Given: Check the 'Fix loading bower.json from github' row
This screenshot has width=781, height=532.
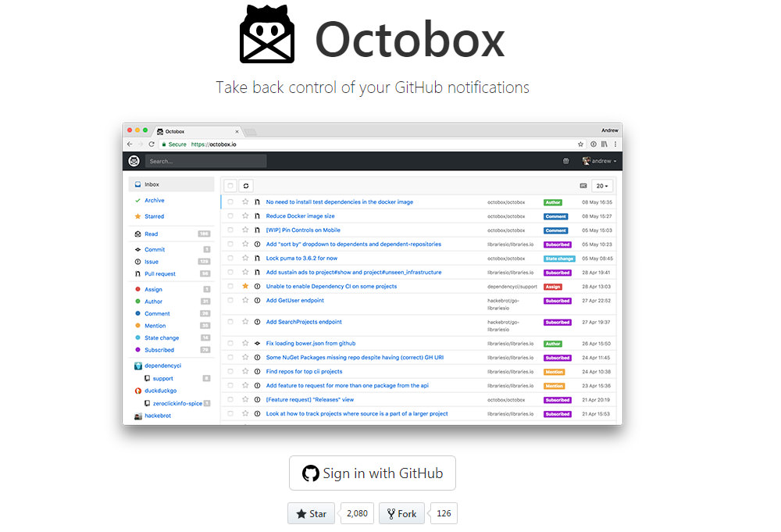Looking at the screenshot, I should [230, 343].
